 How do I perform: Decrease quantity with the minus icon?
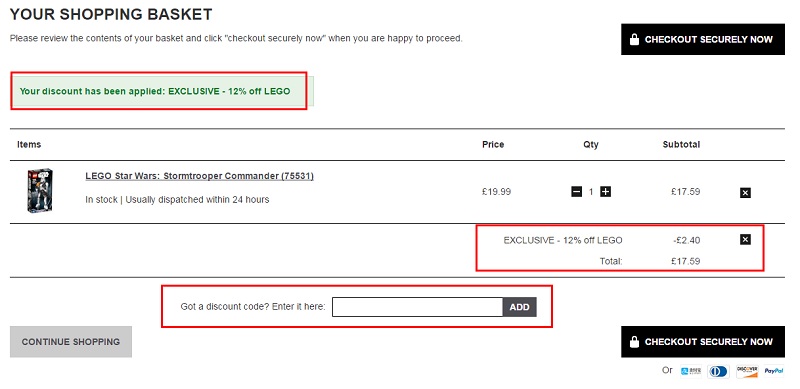click(x=577, y=192)
